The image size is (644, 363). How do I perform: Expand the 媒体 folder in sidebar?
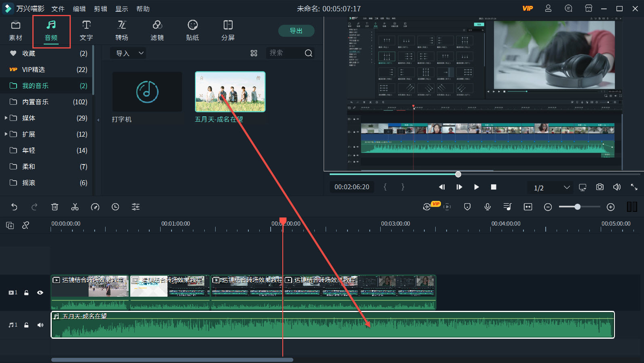coord(6,118)
